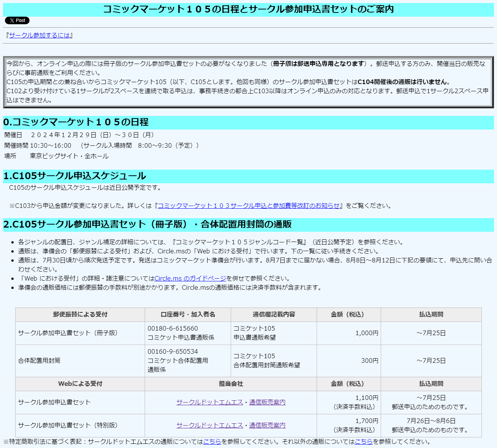The image size is (497, 448).
Task: Open 通信販売案内 link in the 特別版 row
Action: point(267,425)
